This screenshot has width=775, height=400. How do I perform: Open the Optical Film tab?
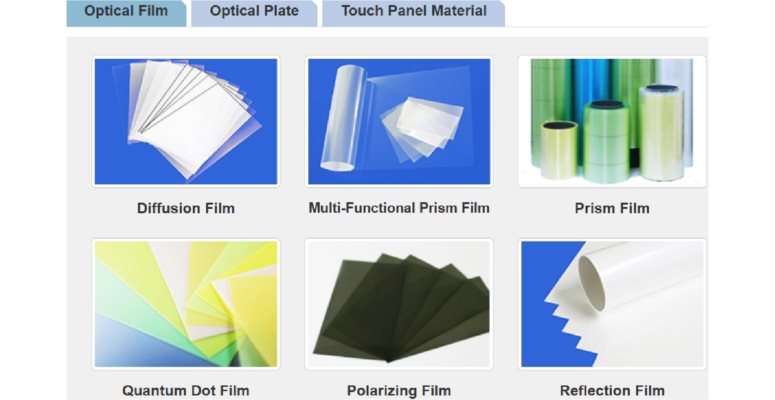pyautogui.click(x=127, y=13)
